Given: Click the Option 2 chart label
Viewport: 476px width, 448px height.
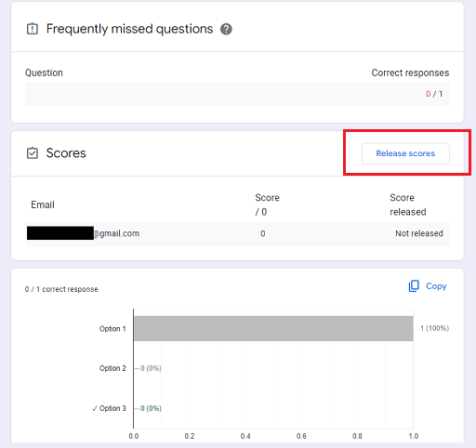Looking at the screenshot, I should tap(112, 368).
